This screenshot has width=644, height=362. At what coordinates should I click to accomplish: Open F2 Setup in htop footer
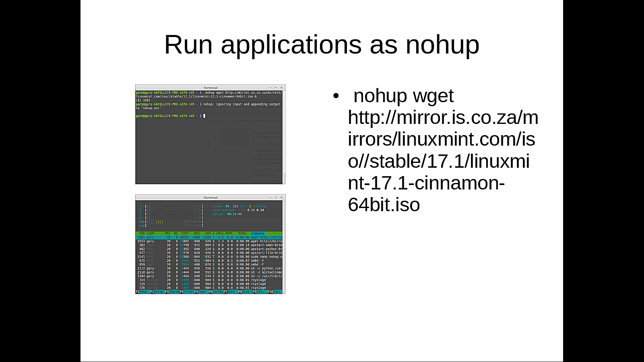click(x=157, y=292)
